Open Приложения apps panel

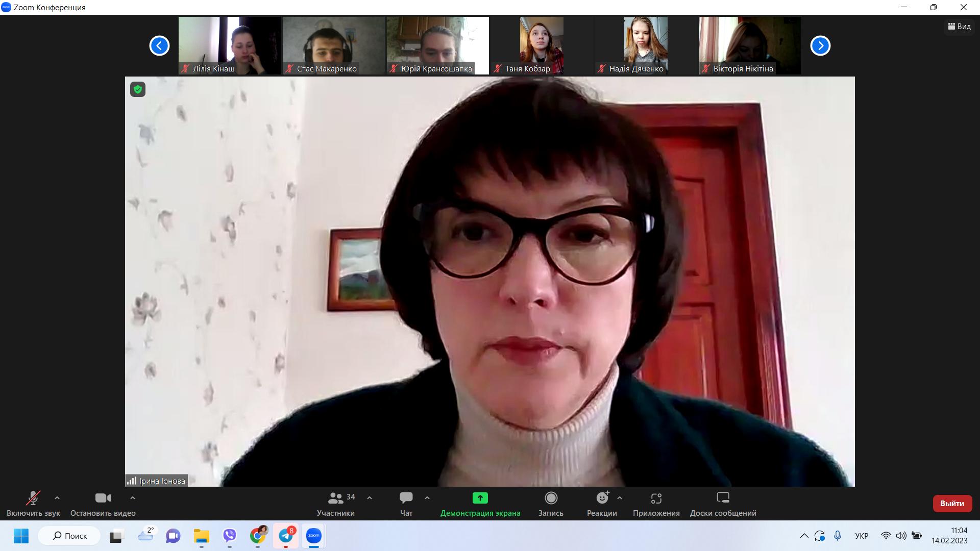(656, 503)
